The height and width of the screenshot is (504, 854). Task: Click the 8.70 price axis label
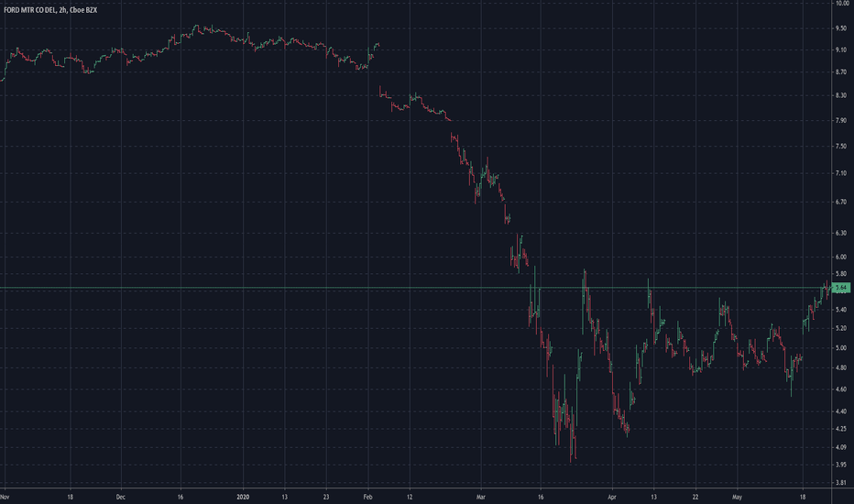click(x=841, y=71)
